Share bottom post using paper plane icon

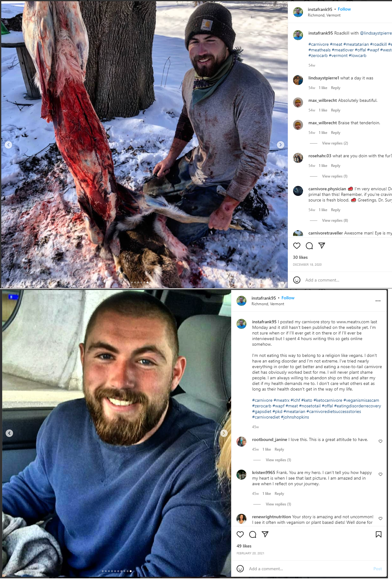pyautogui.click(x=265, y=534)
